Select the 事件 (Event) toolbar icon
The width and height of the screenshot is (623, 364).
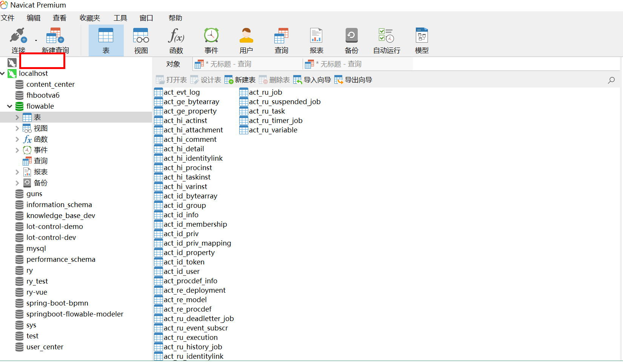tap(211, 40)
